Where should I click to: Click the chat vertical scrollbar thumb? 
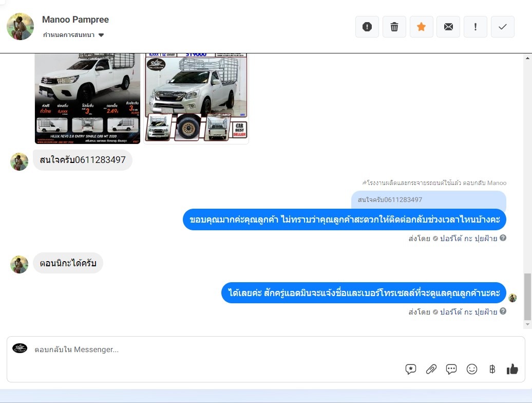(527, 297)
